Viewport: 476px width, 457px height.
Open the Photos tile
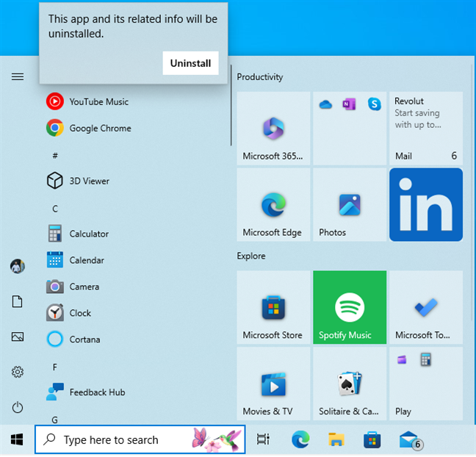click(x=350, y=205)
